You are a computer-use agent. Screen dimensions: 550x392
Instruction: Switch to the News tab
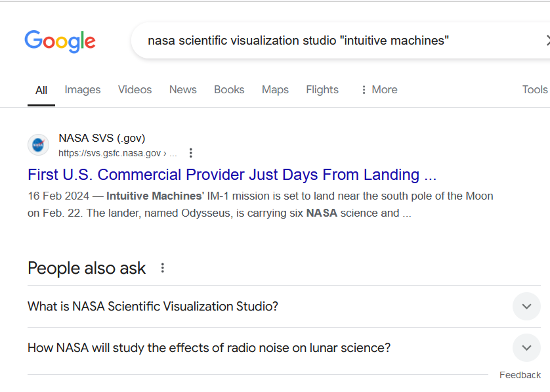click(182, 90)
